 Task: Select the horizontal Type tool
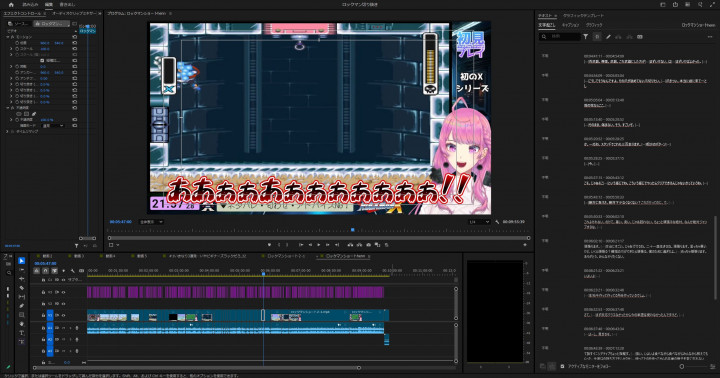point(22,333)
